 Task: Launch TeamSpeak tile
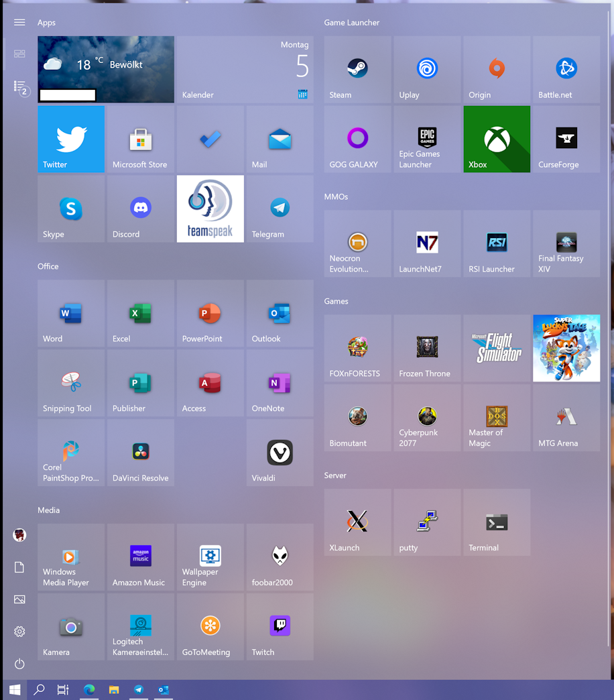(210, 209)
